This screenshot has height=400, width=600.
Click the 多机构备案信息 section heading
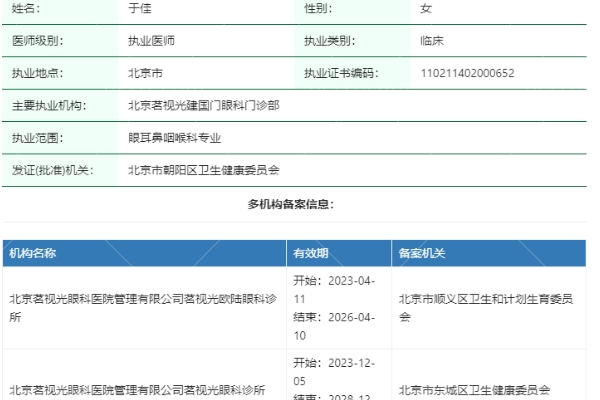(x=291, y=204)
